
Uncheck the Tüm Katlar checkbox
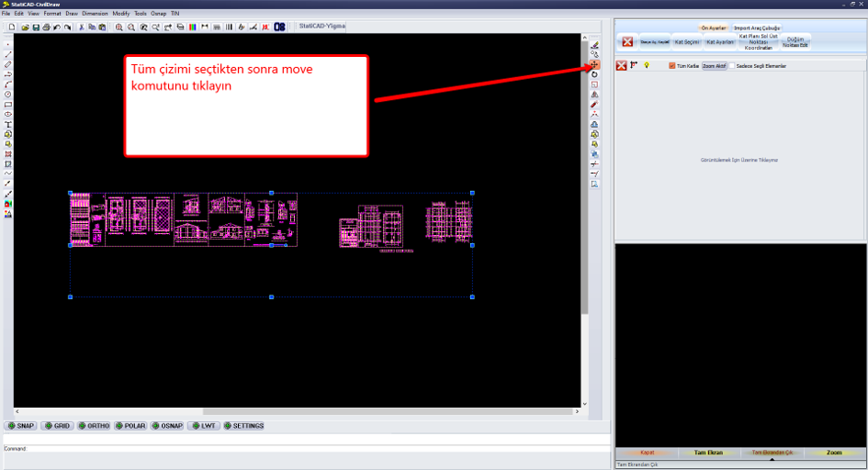671,66
